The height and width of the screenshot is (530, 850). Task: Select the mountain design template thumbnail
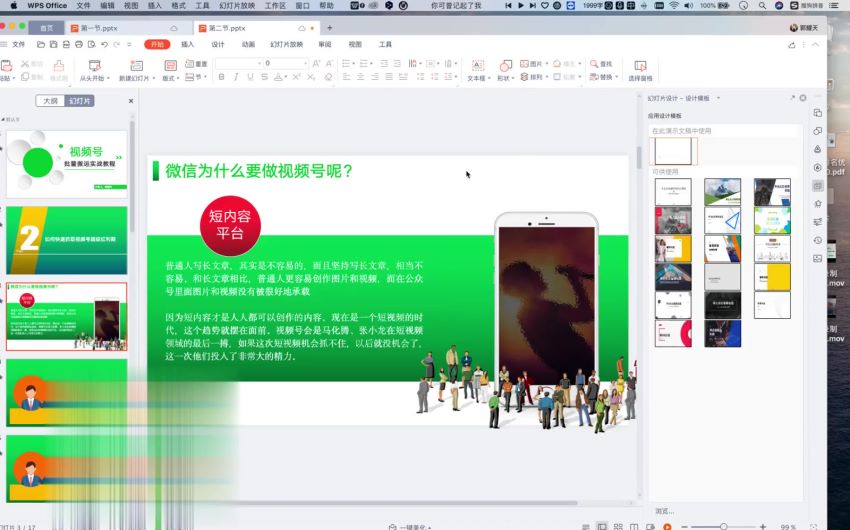[x=722, y=192]
